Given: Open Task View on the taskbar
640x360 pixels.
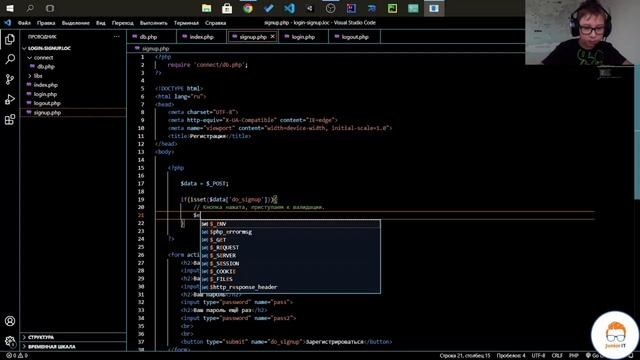Looking at the screenshot, I should click(x=50, y=8).
